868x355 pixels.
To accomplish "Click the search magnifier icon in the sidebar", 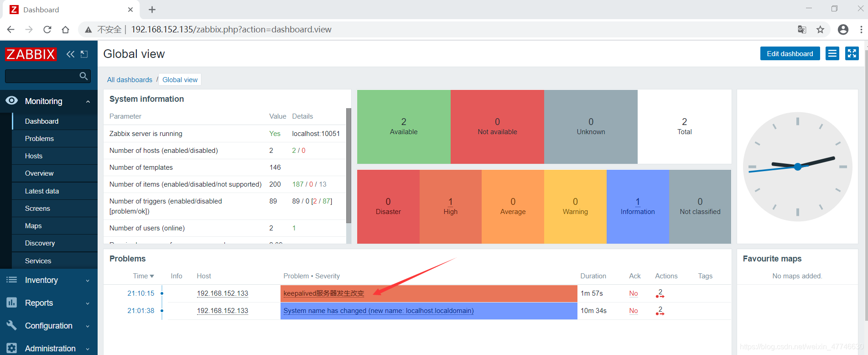I will (x=83, y=76).
